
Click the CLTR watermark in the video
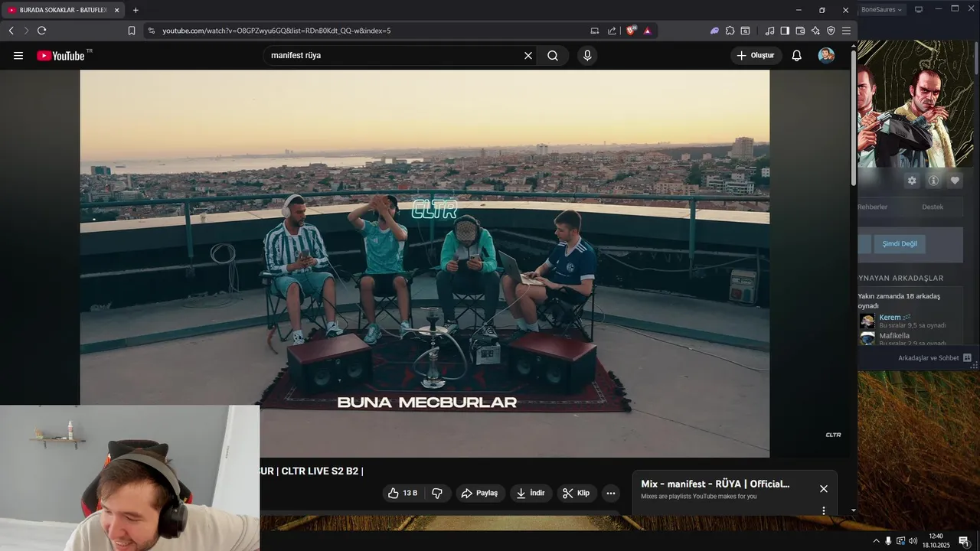pyautogui.click(x=833, y=435)
